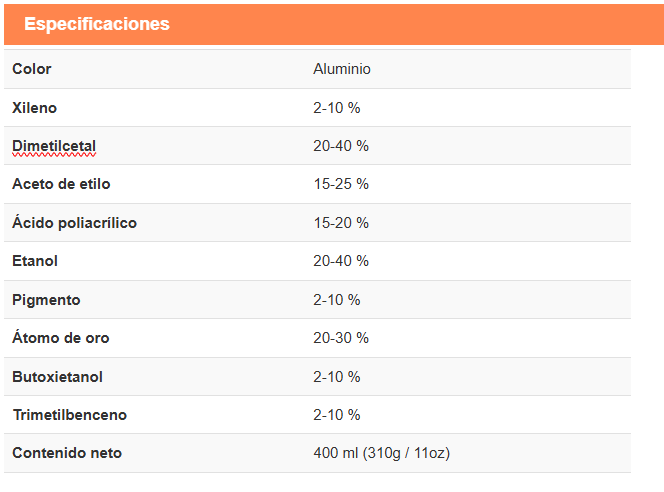Image resolution: width=664 pixels, height=492 pixels.
Task: Click the Pigmento row label
Action: pyautogui.click(x=46, y=300)
